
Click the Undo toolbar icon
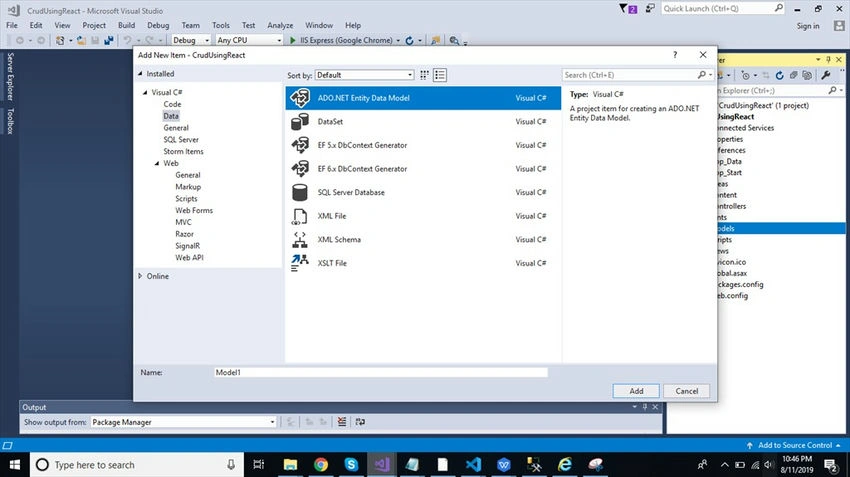coord(127,40)
